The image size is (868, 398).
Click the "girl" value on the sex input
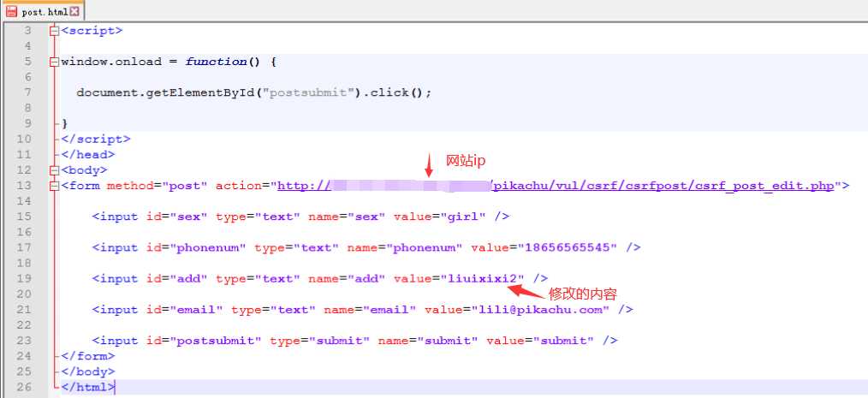463,217
